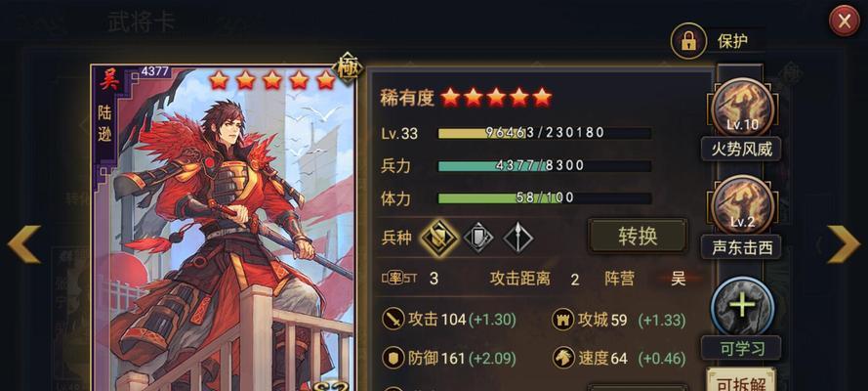Click the Lv.33 experience progress bar

point(545,134)
